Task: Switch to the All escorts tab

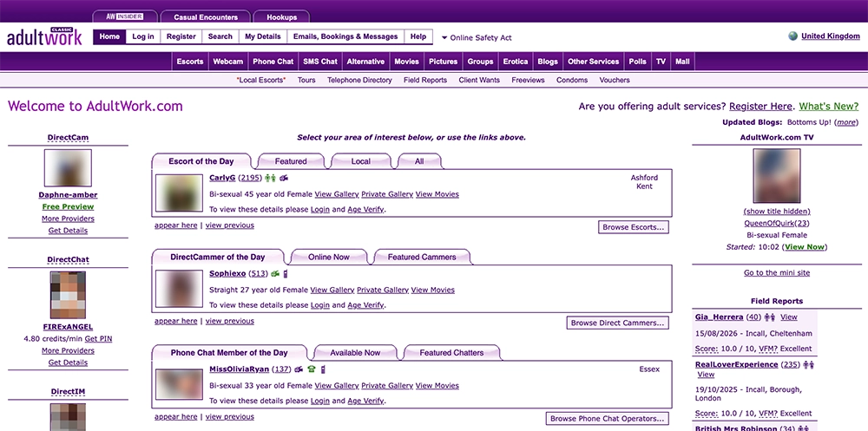Action: click(x=419, y=161)
